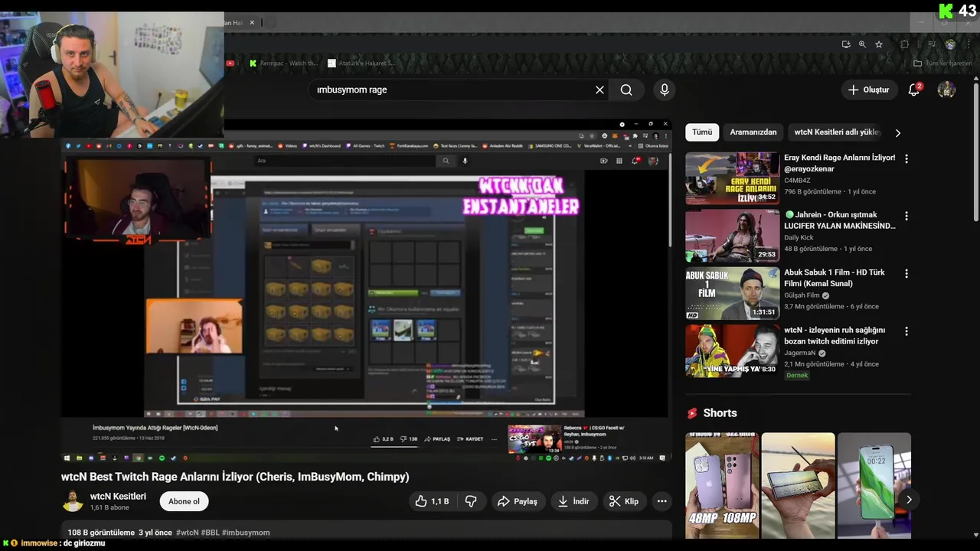The height and width of the screenshot is (551, 980).
Task: Select the Tümü filter chip
Action: point(702,132)
